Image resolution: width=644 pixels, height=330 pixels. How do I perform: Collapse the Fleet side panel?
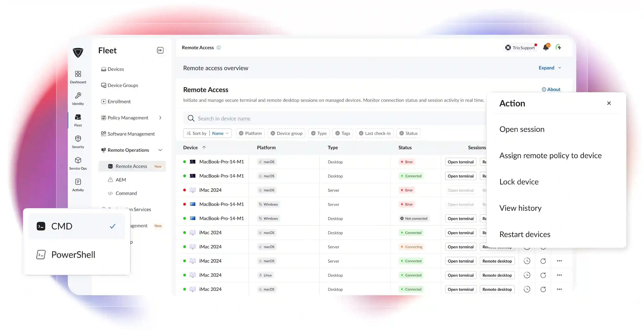(160, 50)
